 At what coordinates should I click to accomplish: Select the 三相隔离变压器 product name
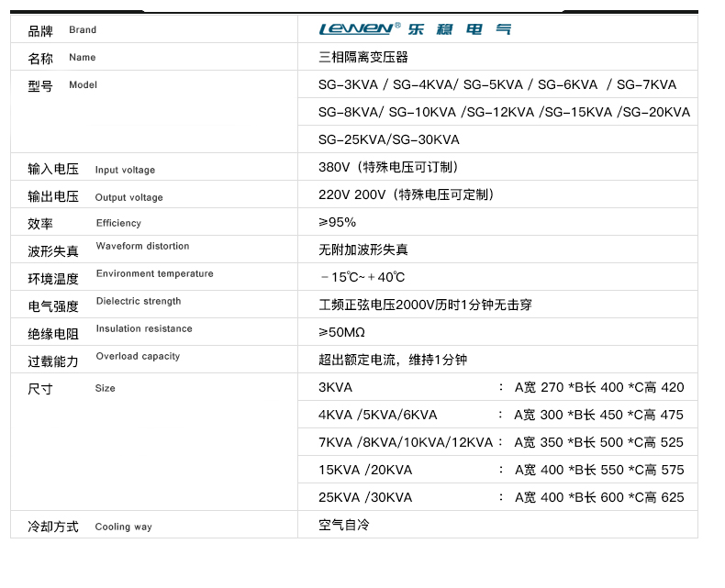pos(362,57)
